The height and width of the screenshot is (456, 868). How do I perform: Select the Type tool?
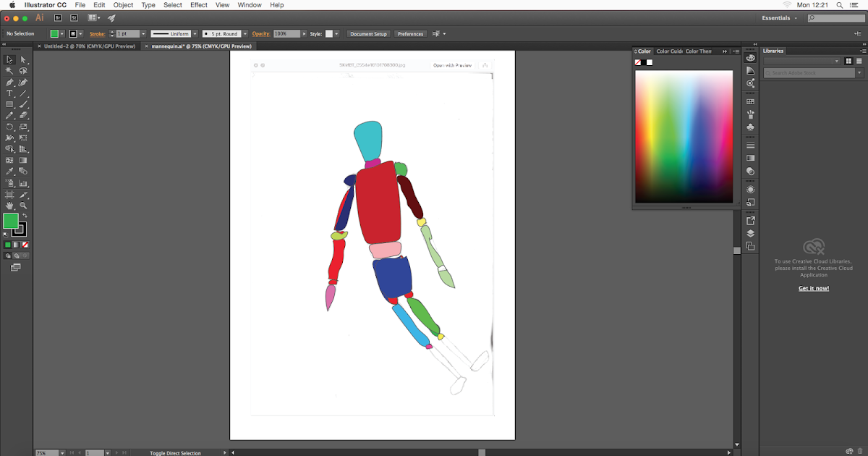[9, 94]
